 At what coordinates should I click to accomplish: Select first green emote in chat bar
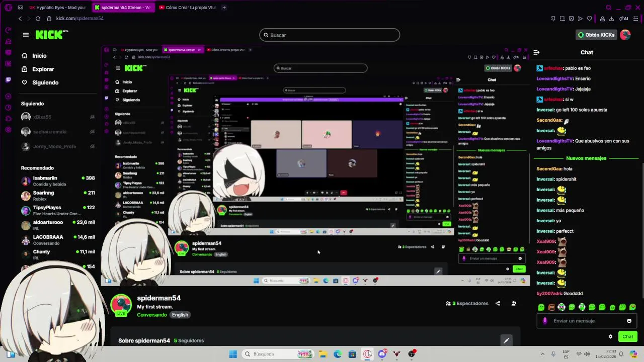tap(541, 307)
